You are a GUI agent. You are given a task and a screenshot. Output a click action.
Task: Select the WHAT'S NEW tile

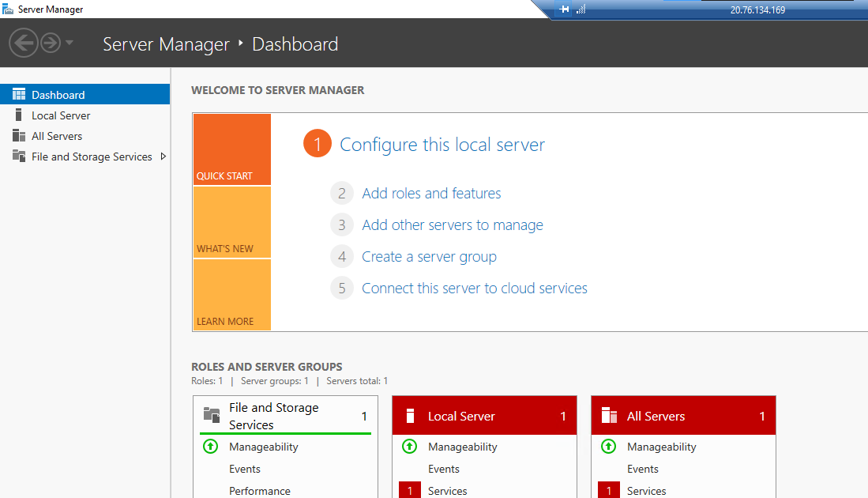[x=232, y=222]
